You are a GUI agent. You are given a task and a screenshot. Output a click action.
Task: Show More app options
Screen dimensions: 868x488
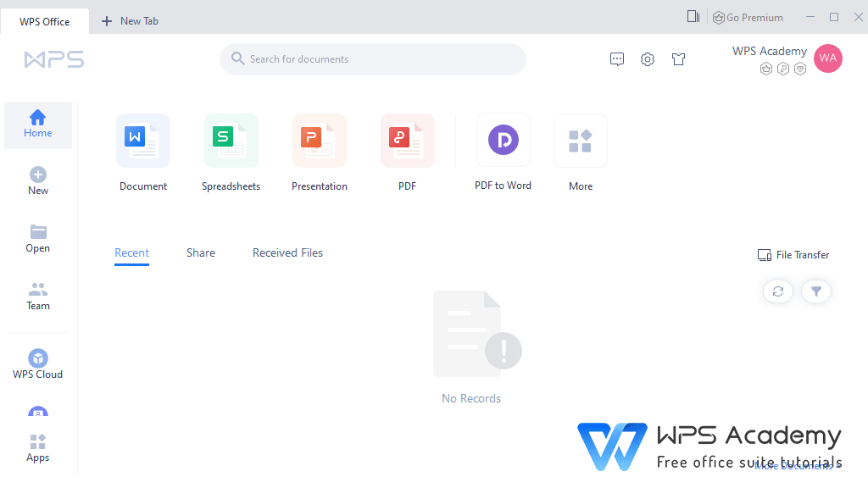(x=580, y=153)
